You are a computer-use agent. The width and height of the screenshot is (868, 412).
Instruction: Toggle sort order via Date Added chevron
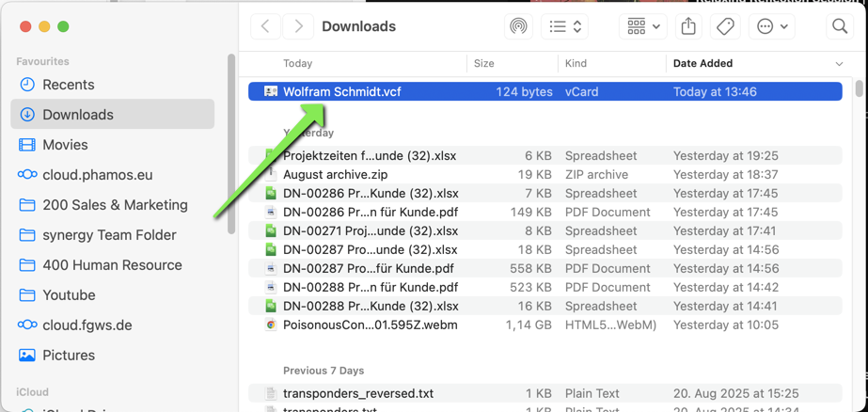839,64
